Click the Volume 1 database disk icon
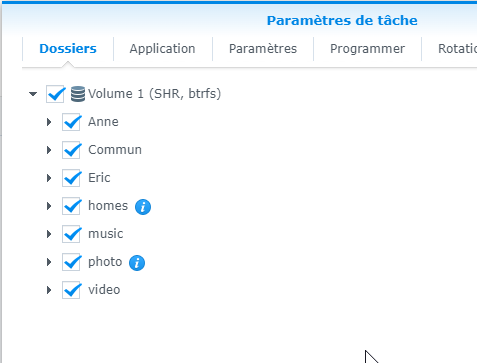 (x=78, y=94)
